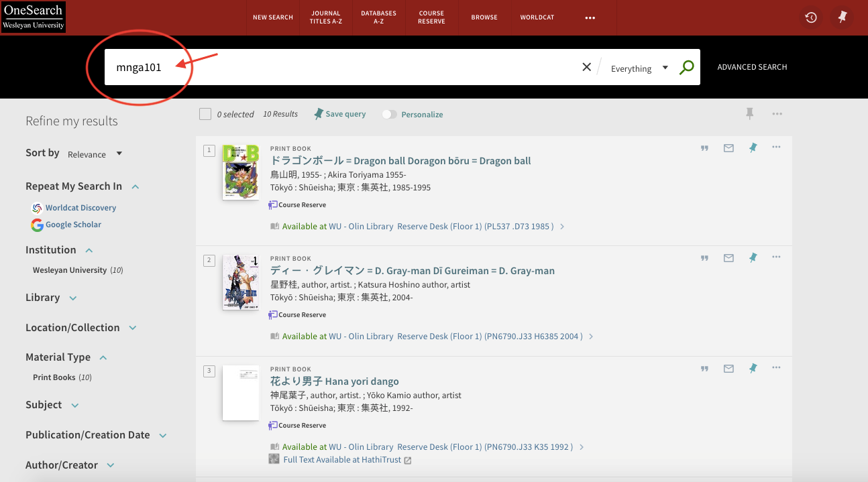This screenshot has width=868, height=482.
Task: Collapse the Material Type facet
Action: tap(103, 358)
